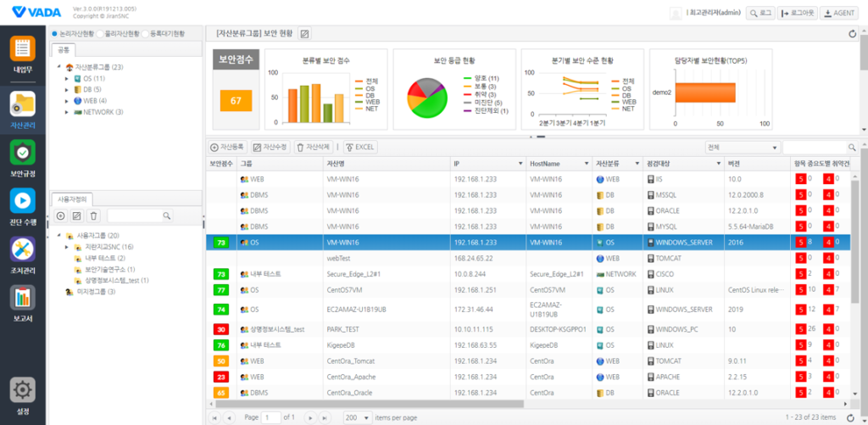This screenshot has width=868, height=425.
Task: Click the EXCEL export button
Action: pos(359,147)
